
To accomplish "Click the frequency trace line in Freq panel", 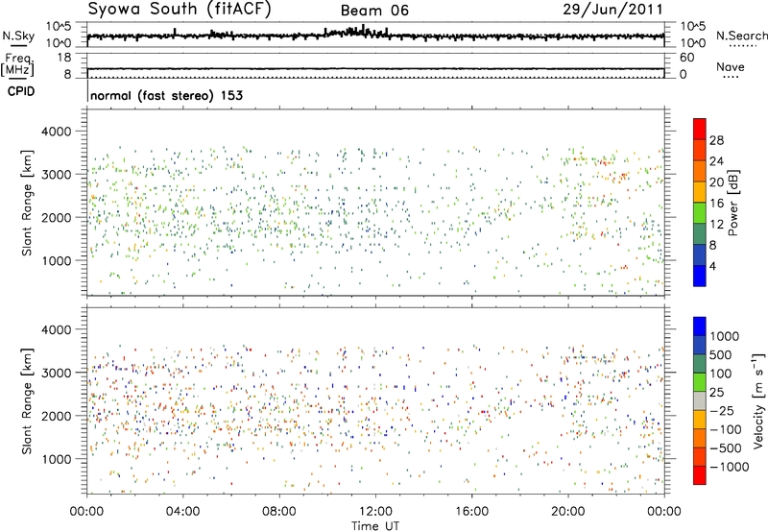I will [375, 69].
